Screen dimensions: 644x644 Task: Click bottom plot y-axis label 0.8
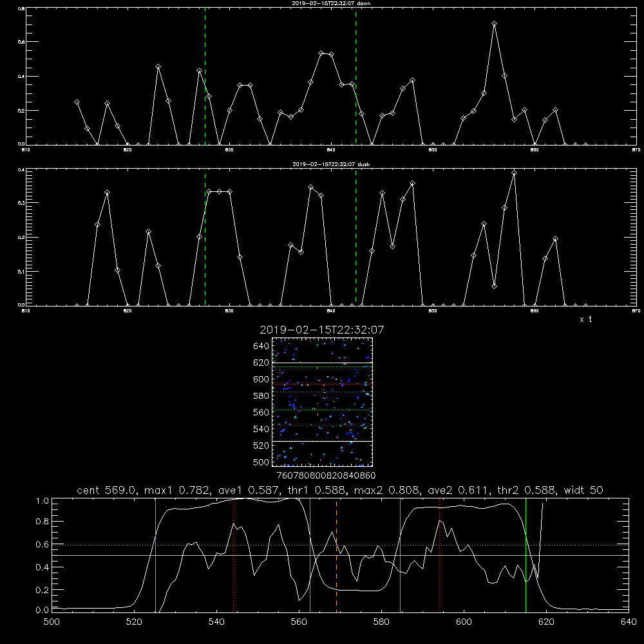click(x=43, y=522)
